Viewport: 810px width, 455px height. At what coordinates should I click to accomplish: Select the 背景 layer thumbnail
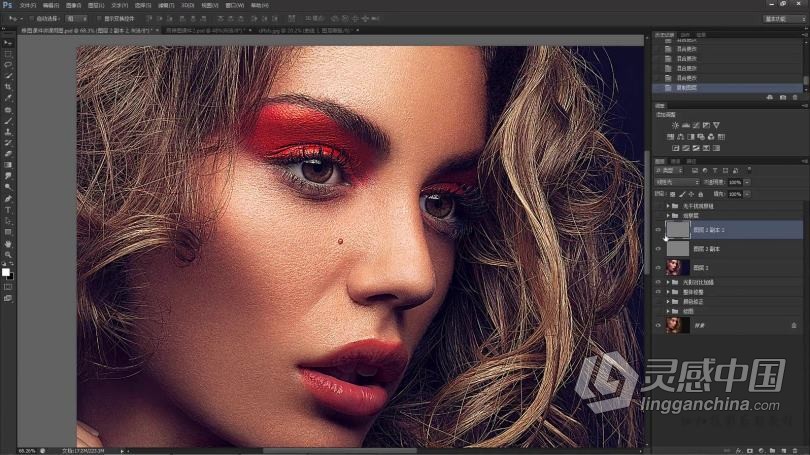tap(678, 325)
